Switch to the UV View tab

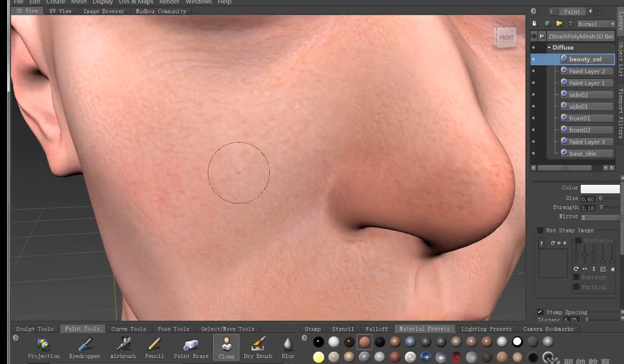coord(60,11)
